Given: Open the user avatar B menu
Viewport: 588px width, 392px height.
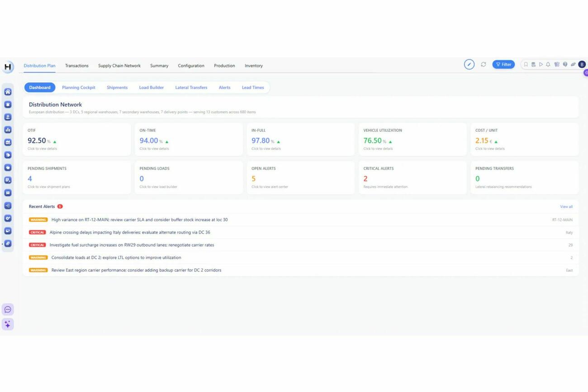Looking at the screenshot, I should (582, 64).
